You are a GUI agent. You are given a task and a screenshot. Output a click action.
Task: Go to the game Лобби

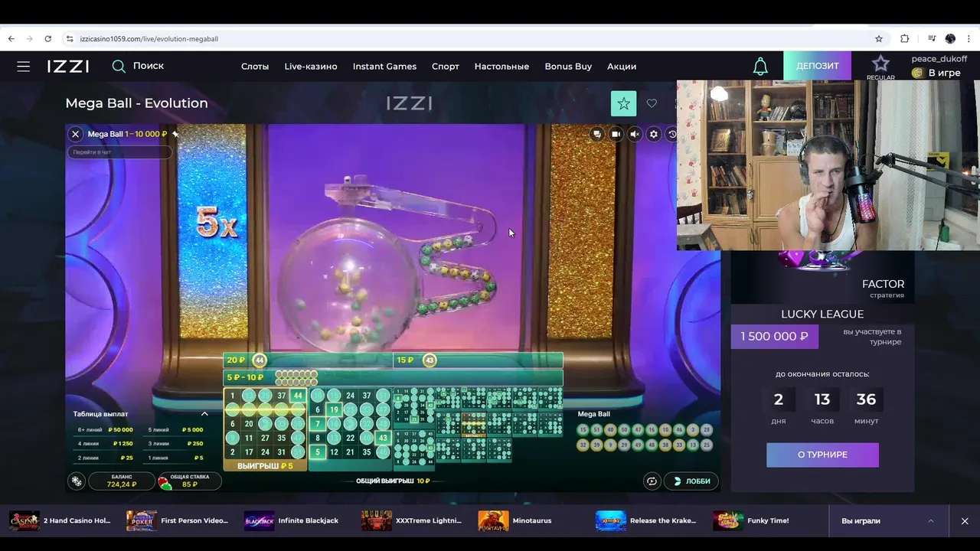pos(691,481)
